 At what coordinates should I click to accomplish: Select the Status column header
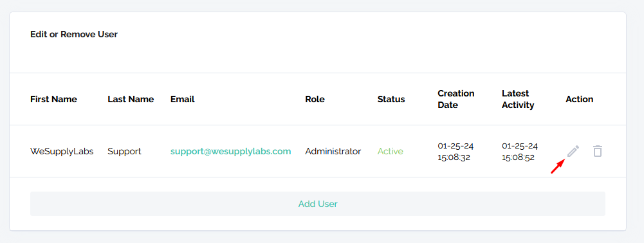[x=391, y=100]
